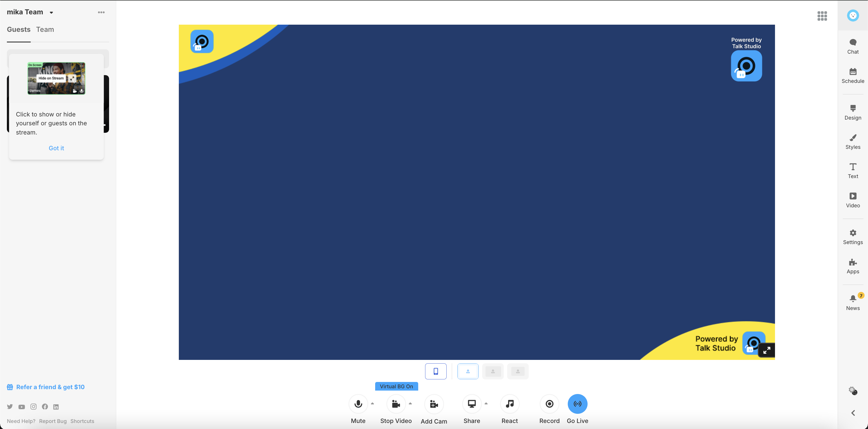The height and width of the screenshot is (429, 868).
Task: Expand the stream preview to fullscreen
Action: 767,350
